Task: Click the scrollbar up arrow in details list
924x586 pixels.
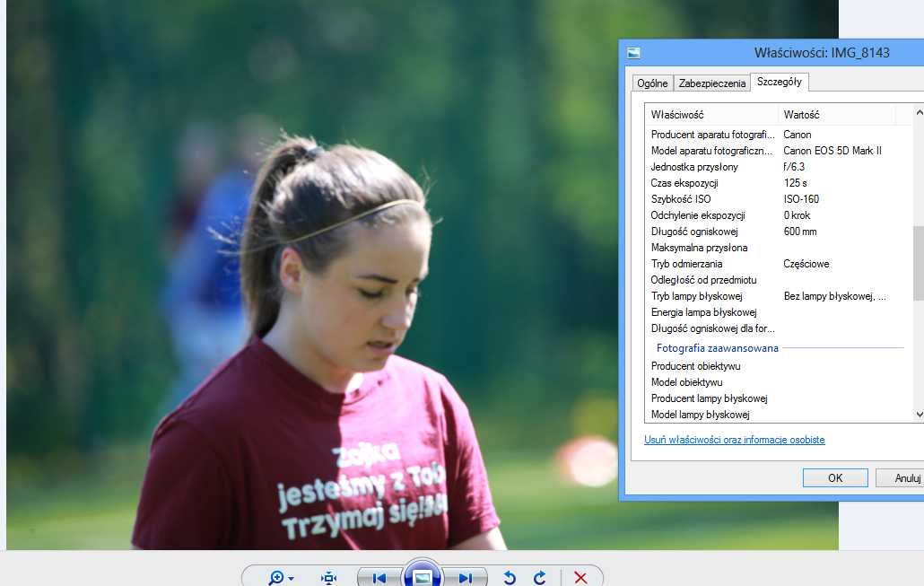Action: [919, 112]
